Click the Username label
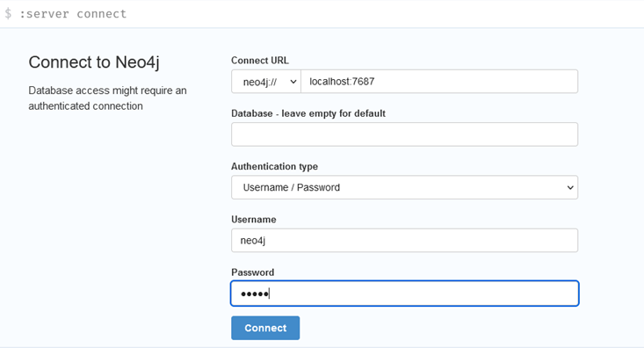Image resolution: width=644 pixels, height=348 pixels. pos(254,220)
